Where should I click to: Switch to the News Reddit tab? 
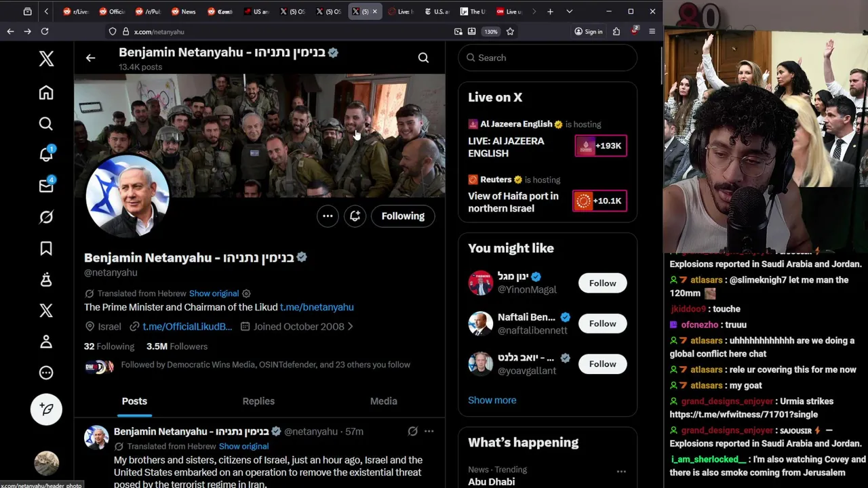[183, 12]
